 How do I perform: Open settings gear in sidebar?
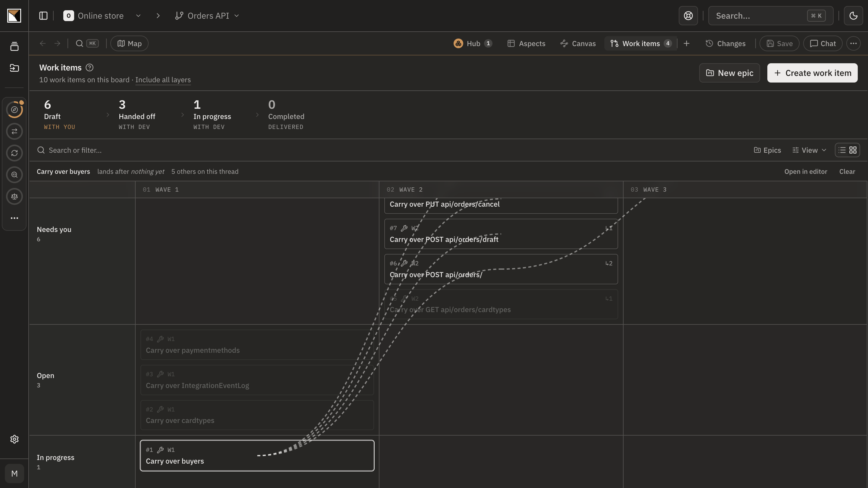14,439
